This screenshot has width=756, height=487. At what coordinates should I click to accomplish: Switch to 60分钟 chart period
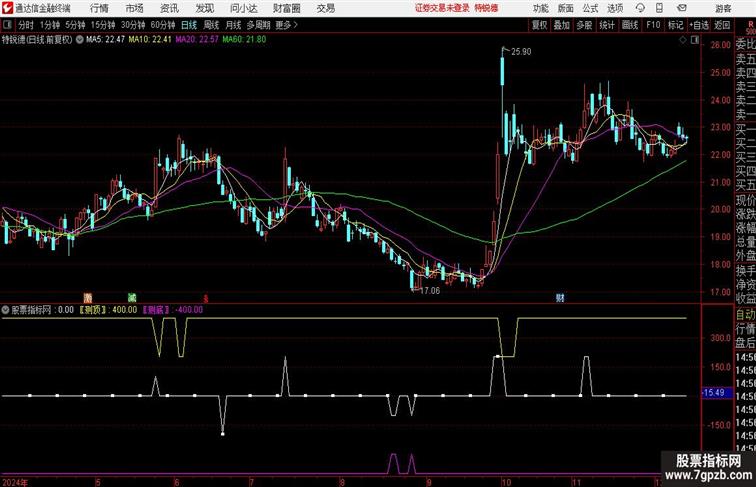pyautogui.click(x=163, y=25)
